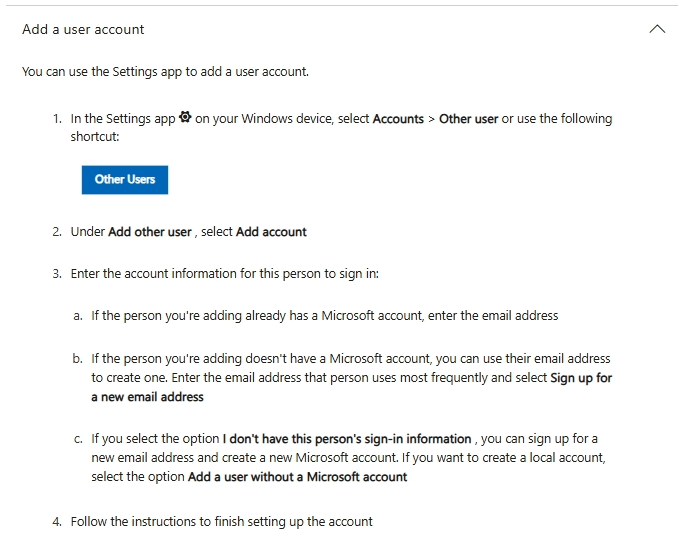This screenshot has width=678, height=551.
Task: Click I don't have this person's sign-in information
Action: pos(347,439)
